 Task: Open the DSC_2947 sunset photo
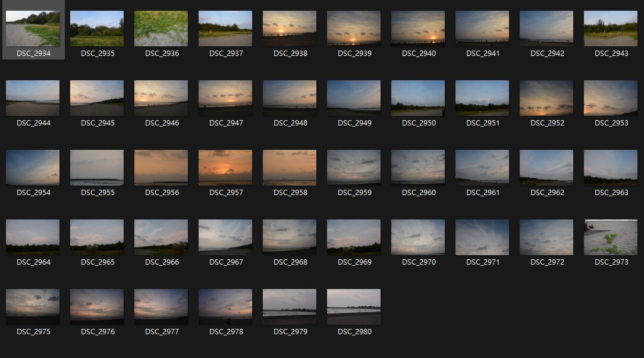pos(225,98)
